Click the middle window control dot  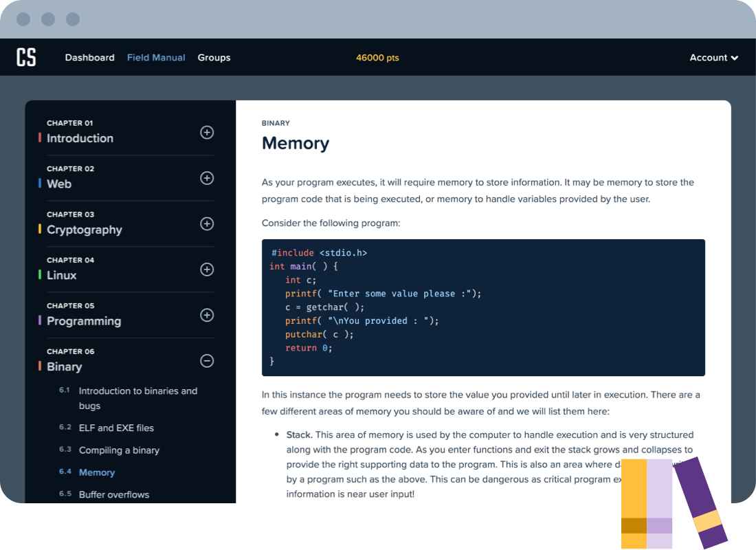[x=48, y=19]
